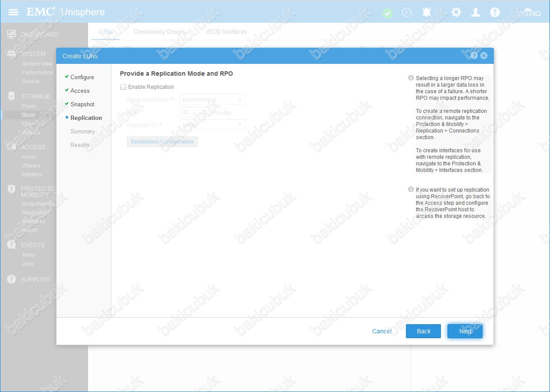The image size is (550, 392).
Task: Open Hosts under Access
Action: point(29,157)
